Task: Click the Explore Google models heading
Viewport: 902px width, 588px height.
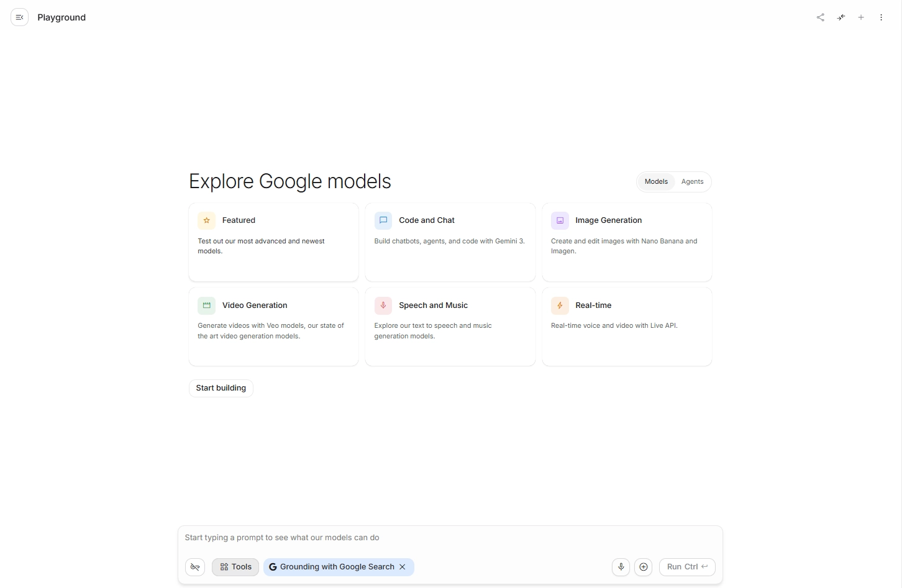Action: [290, 181]
